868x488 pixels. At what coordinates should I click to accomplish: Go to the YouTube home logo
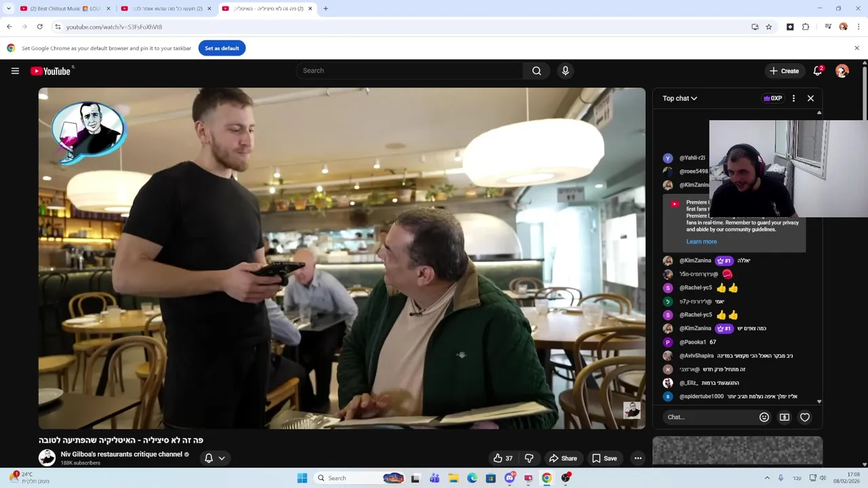tap(51, 70)
